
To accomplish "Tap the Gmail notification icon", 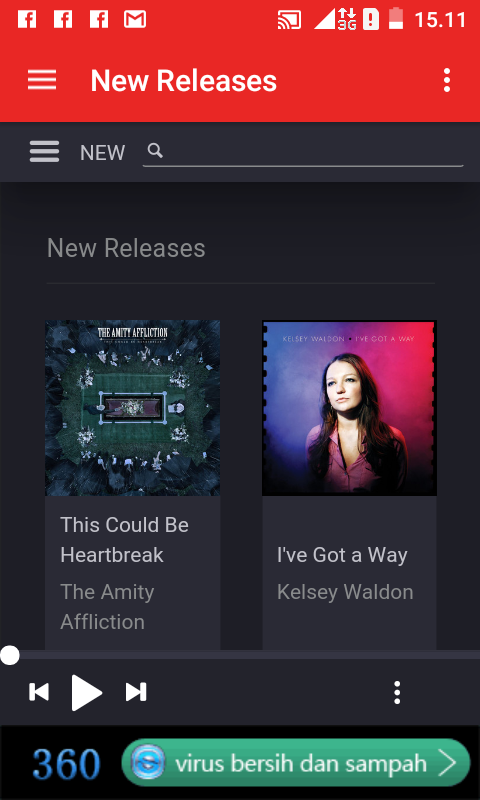I will pyautogui.click(x=135, y=19).
